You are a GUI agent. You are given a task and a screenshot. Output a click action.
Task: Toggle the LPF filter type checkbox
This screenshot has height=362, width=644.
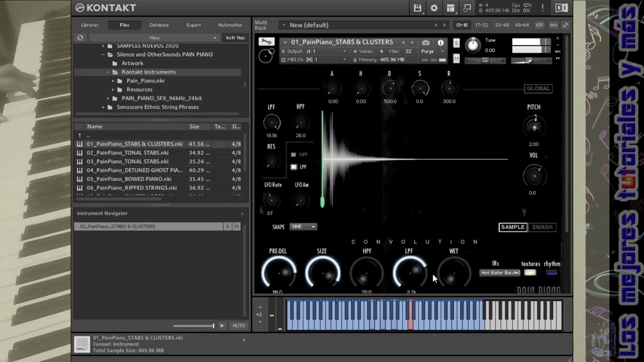click(x=294, y=167)
